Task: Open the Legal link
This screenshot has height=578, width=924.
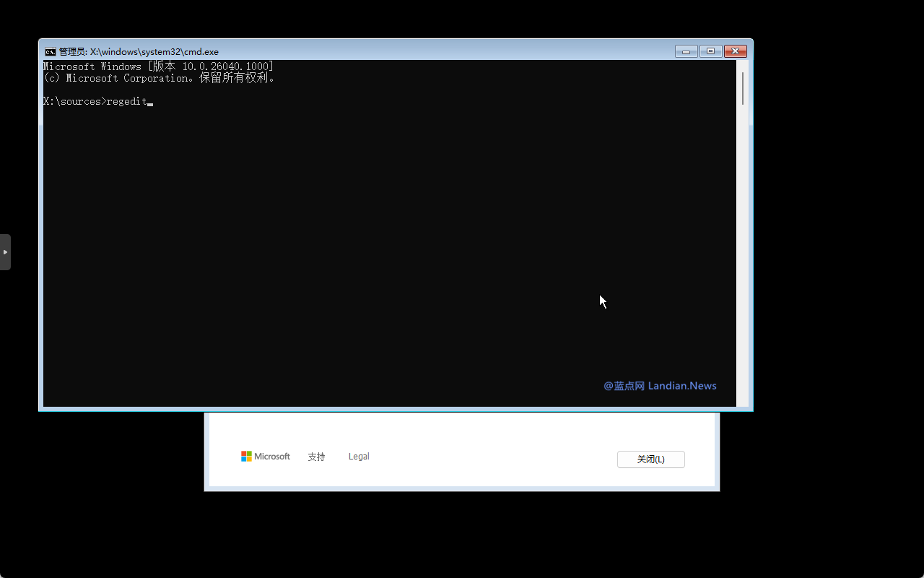Action: click(359, 457)
